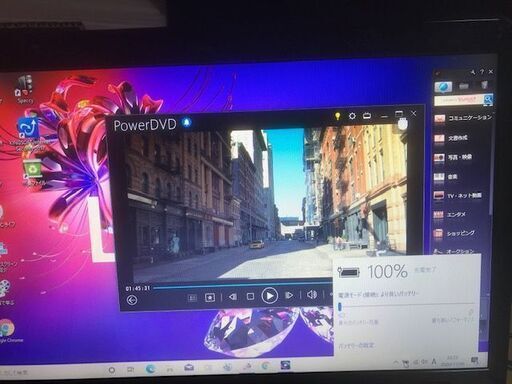Open the コミュニケーション category in side launcher
This screenshot has height=384, width=512.
pos(463,118)
